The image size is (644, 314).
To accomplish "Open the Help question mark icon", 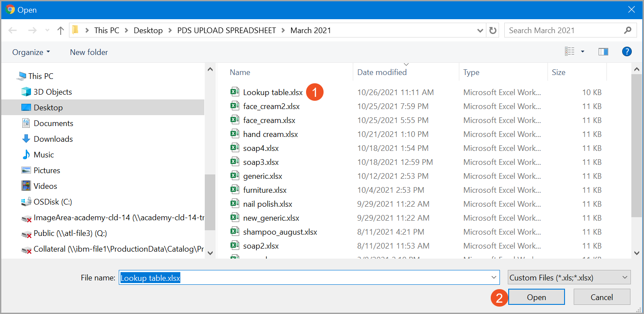I will [627, 52].
